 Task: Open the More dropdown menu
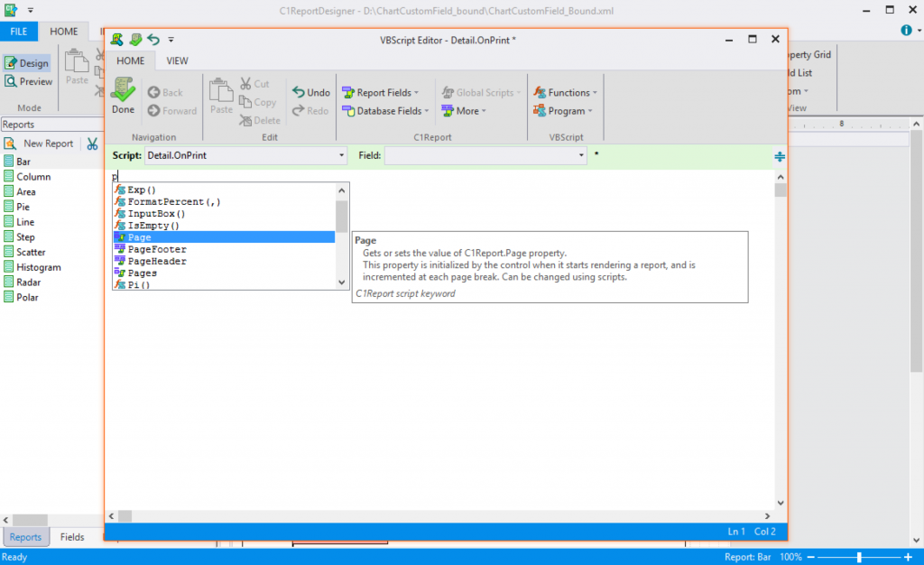[x=464, y=111]
